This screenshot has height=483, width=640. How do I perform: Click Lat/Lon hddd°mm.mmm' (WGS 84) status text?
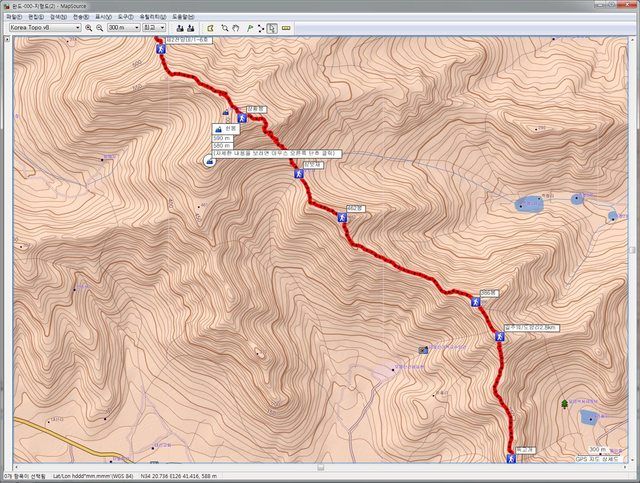tap(93, 476)
